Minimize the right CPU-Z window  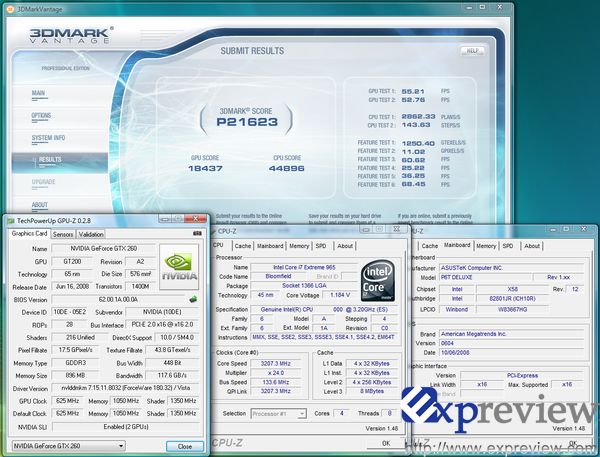(553, 229)
